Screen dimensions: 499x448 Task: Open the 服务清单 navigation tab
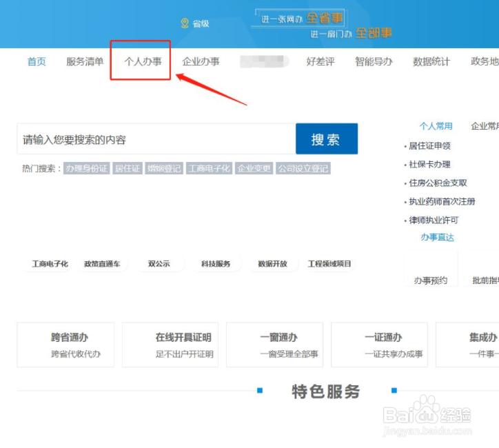pos(85,61)
